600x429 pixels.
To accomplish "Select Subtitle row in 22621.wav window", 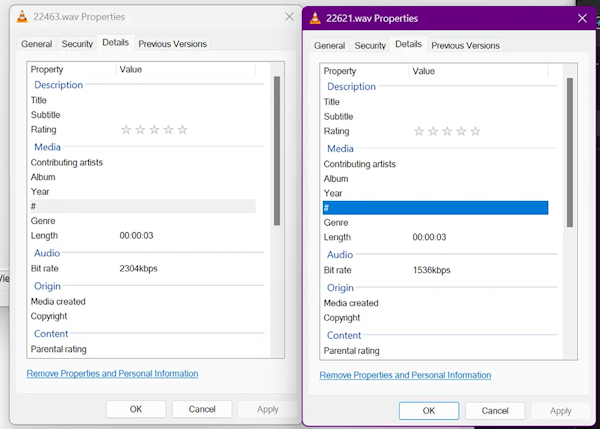I will [435, 116].
